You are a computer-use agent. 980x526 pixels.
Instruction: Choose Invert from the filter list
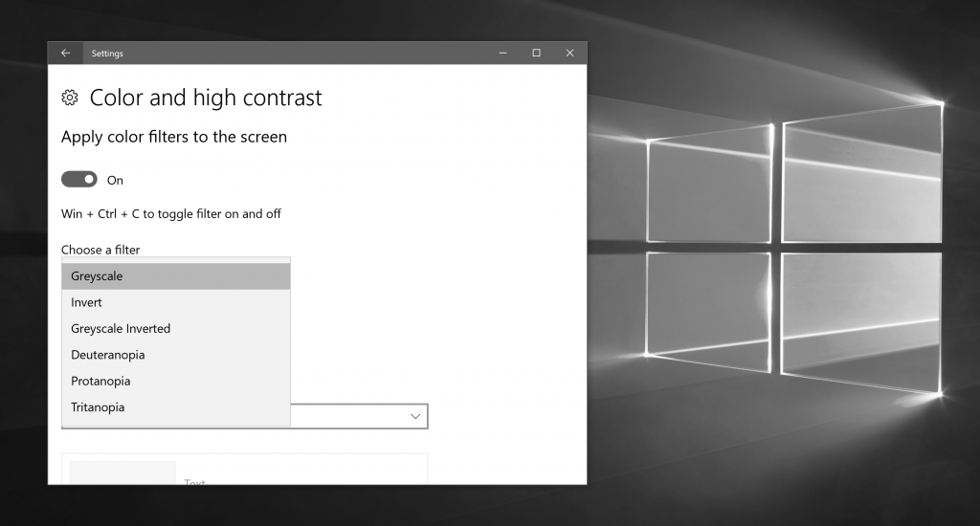point(176,302)
